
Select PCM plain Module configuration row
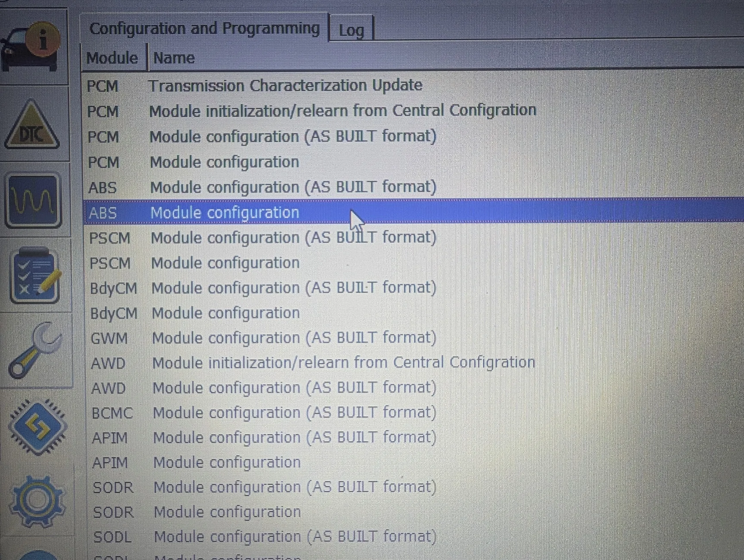tap(413, 162)
